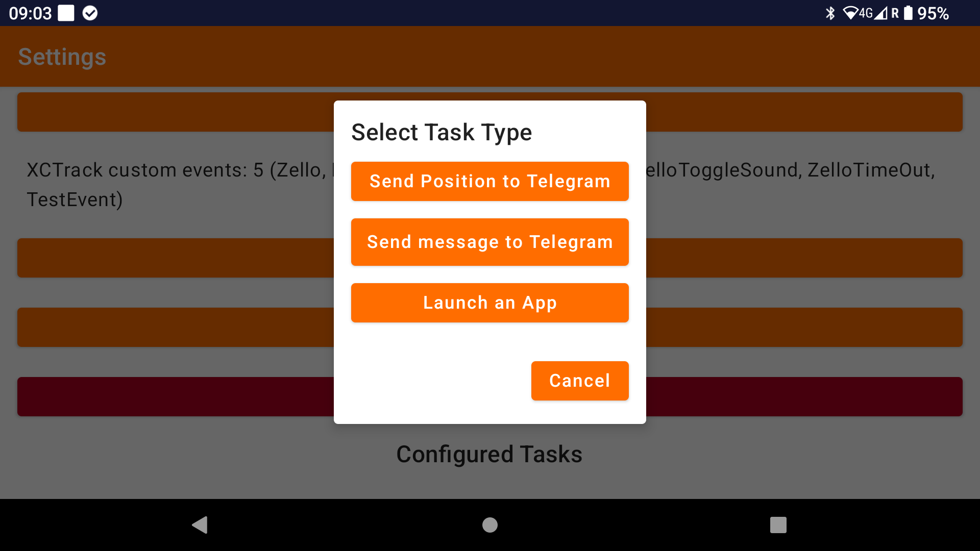The width and height of the screenshot is (980, 551).
Task: Tap the Android home circle icon
Action: tap(490, 525)
